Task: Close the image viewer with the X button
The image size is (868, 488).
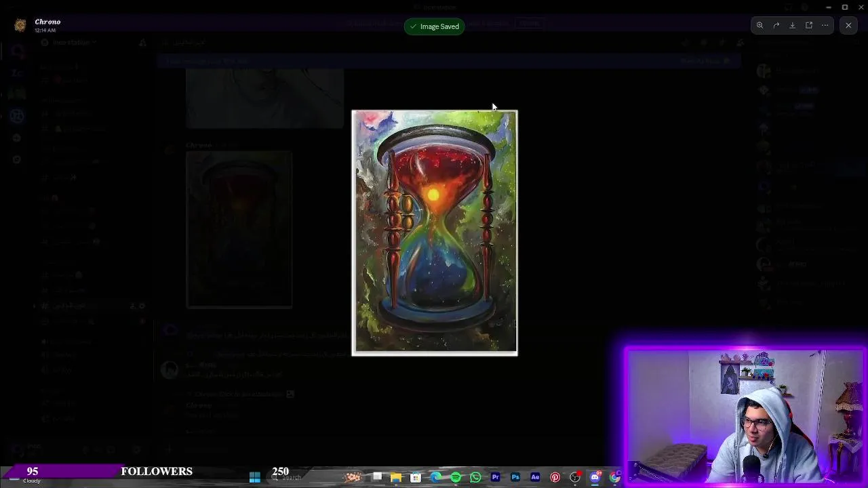Action: click(x=848, y=26)
